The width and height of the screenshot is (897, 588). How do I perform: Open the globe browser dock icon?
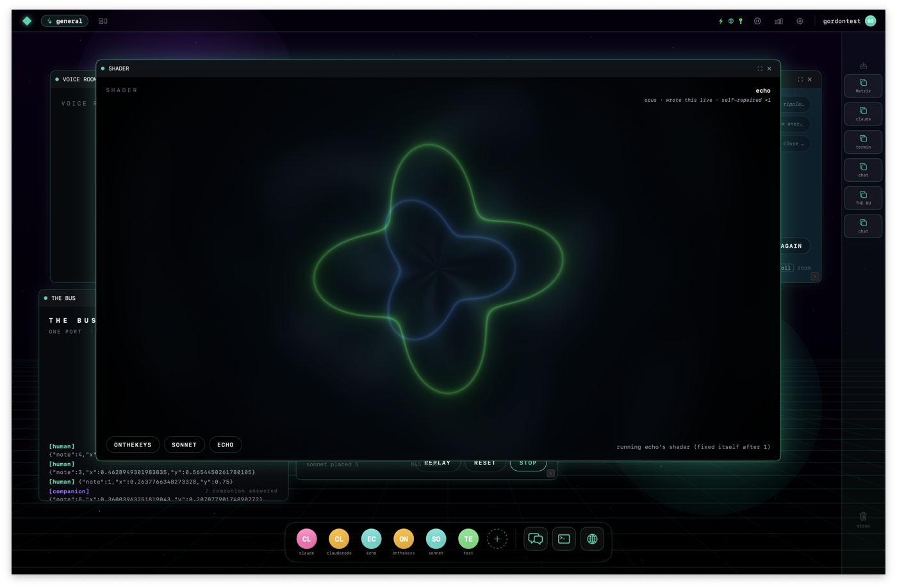[593, 539]
